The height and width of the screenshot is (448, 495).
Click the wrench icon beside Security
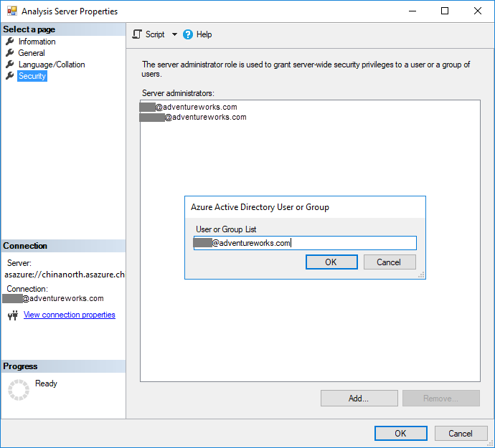click(10, 75)
